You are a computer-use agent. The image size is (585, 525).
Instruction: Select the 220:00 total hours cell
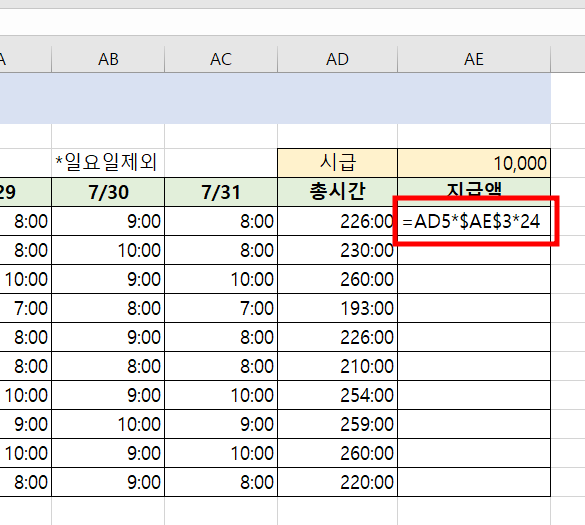pyautogui.click(x=337, y=482)
